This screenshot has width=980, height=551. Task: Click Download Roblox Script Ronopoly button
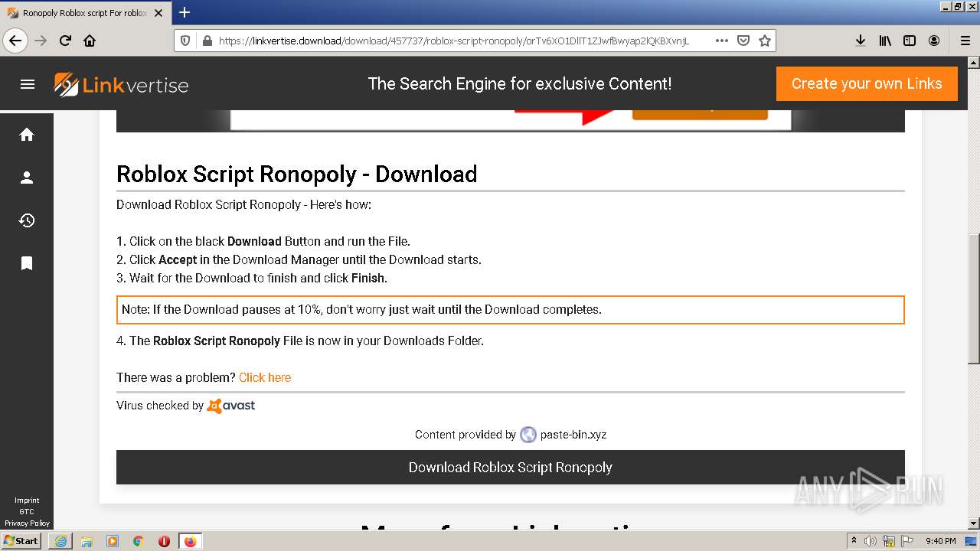click(x=511, y=467)
